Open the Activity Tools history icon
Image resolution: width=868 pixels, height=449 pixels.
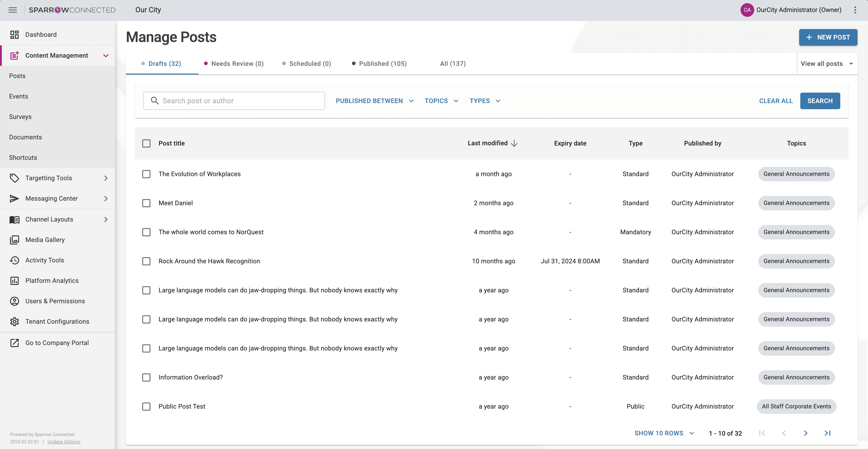pyautogui.click(x=15, y=260)
